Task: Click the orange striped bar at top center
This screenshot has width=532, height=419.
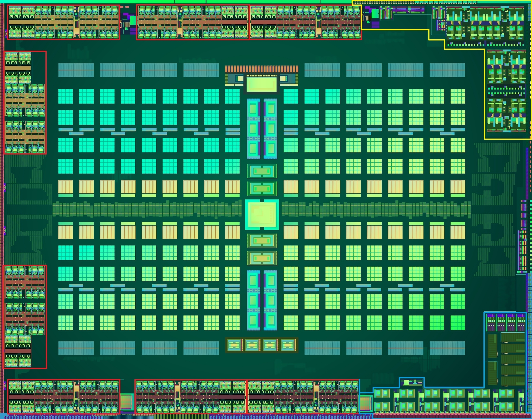Action: click(261, 69)
